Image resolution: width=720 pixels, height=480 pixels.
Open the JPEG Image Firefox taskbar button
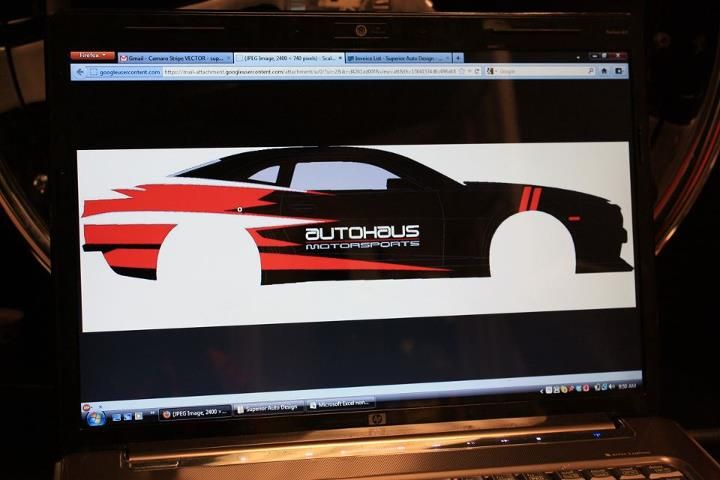195,413
